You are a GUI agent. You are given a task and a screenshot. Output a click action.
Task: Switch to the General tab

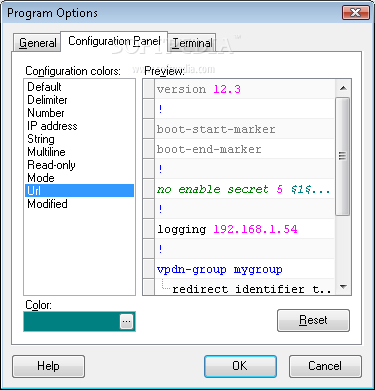point(37,43)
